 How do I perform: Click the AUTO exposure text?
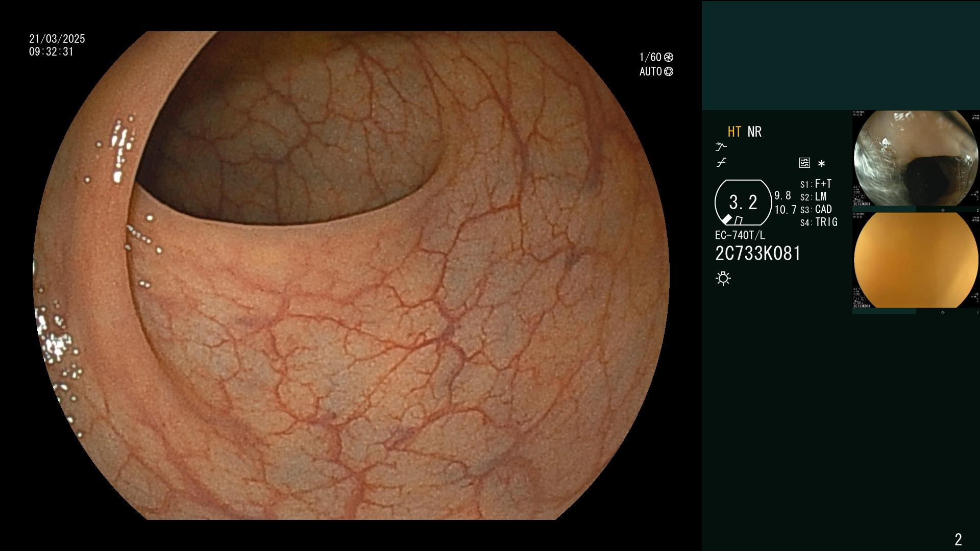click(x=651, y=71)
